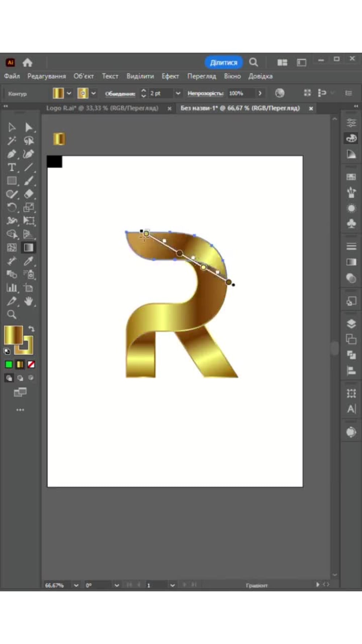This screenshot has width=362, height=644.
Task: Open the Layers panel icon
Action: coord(351,323)
